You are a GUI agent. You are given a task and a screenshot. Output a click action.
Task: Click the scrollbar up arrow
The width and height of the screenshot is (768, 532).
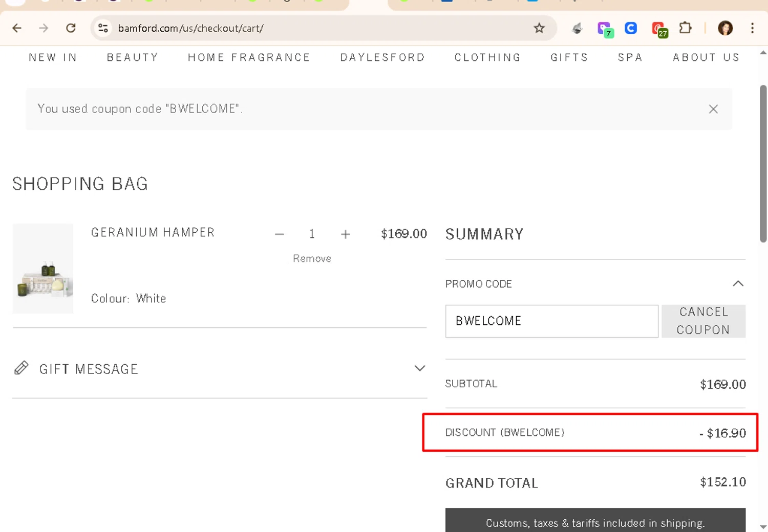point(763,53)
